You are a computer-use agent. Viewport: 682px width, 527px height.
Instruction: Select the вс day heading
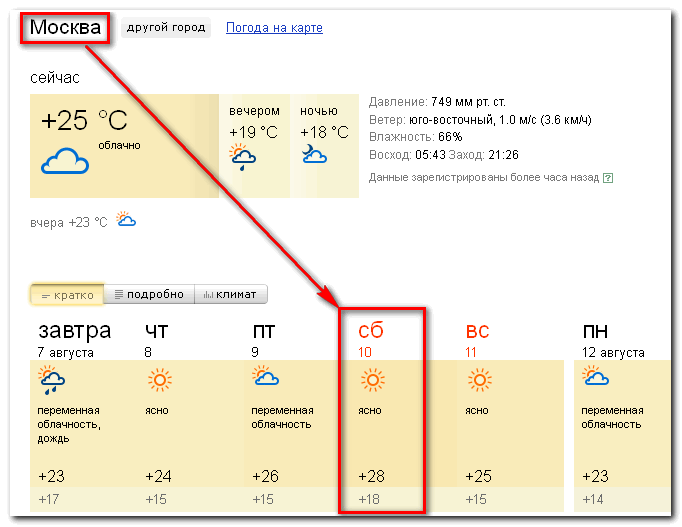pos(478,331)
